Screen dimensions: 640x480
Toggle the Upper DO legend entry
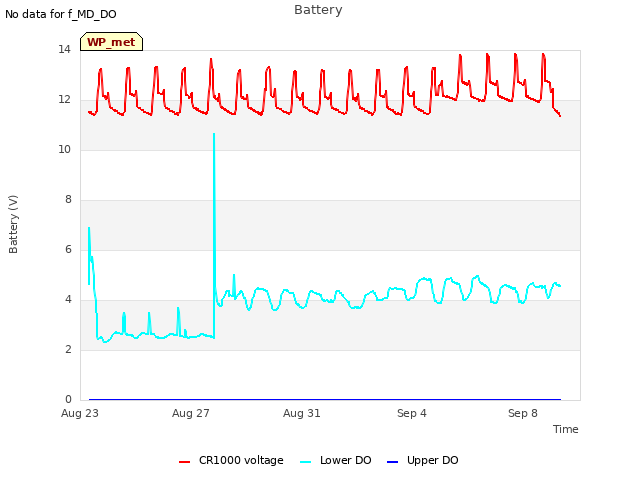[422, 460]
